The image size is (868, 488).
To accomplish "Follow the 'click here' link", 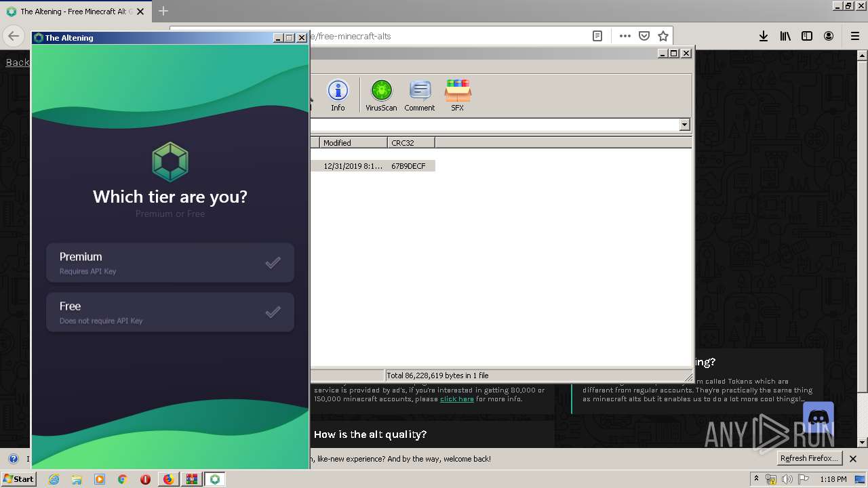I will [x=457, y=399].
